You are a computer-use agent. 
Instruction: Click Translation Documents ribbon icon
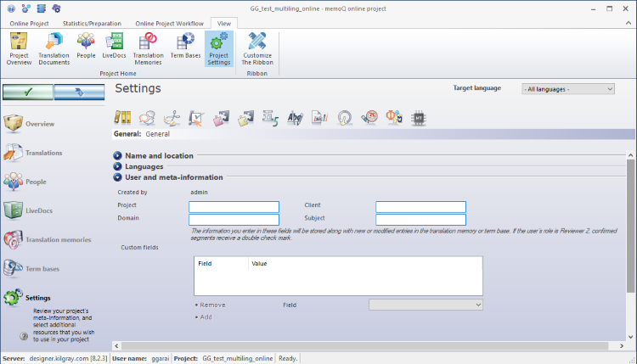54,48
